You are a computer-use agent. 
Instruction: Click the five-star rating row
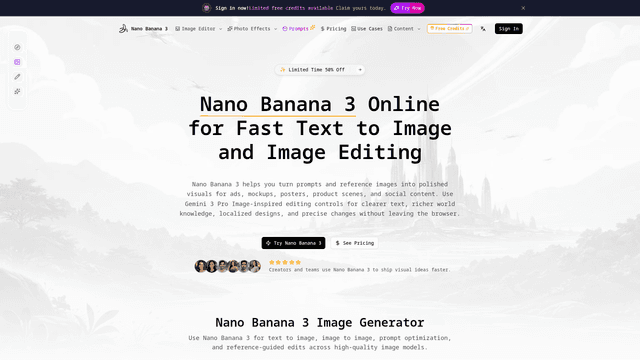click(285, 262)
